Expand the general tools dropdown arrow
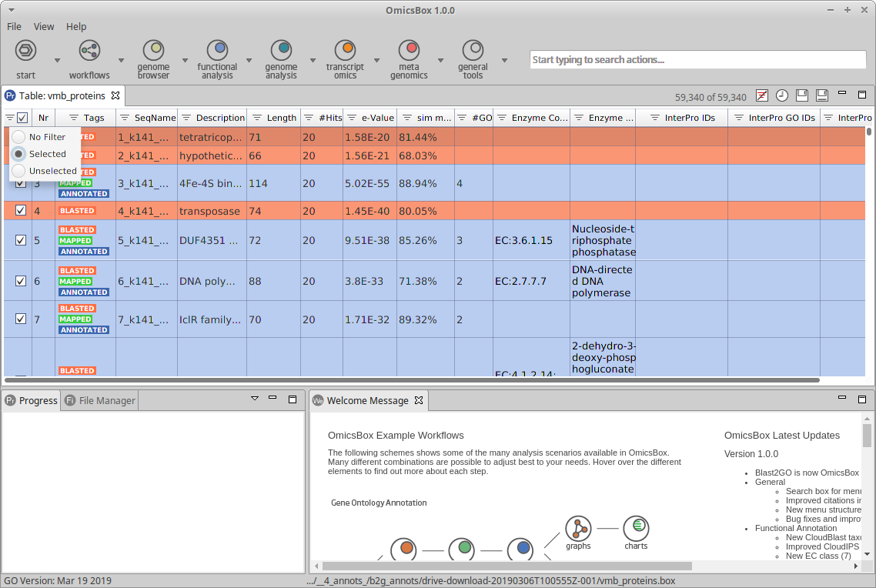Screen dimensions: 876x588 click(504, 60)
